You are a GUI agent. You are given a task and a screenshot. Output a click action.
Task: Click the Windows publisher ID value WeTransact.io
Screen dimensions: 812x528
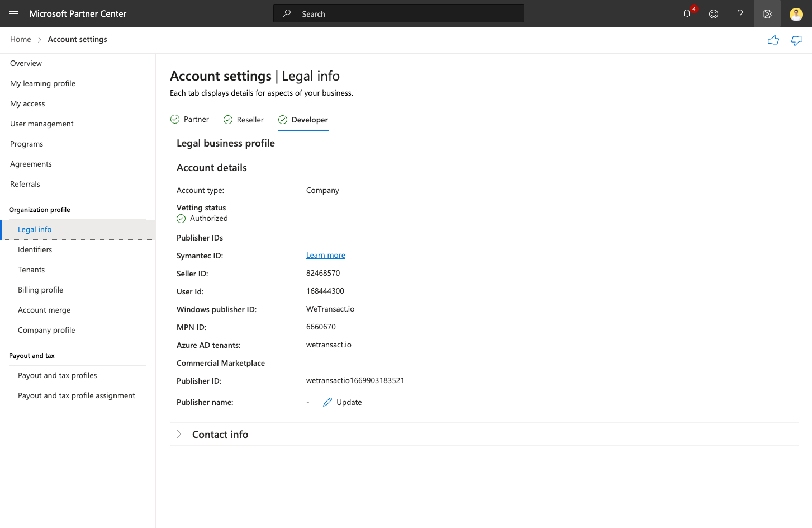pyautogui.click(x=330, y=309)
